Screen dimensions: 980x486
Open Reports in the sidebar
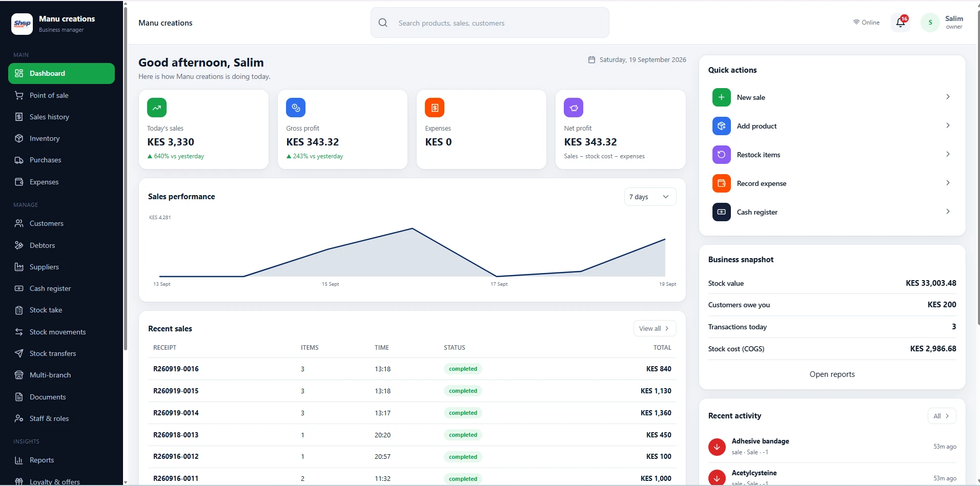(62, 460)
